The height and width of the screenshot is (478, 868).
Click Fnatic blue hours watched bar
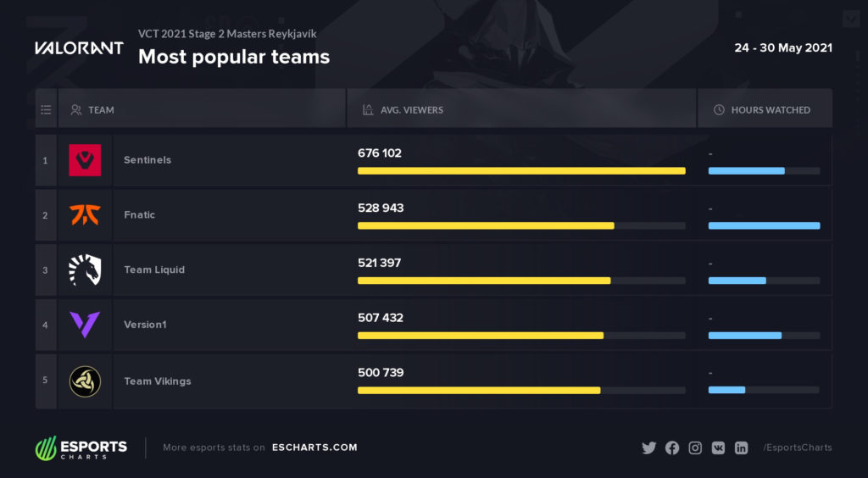764,225
